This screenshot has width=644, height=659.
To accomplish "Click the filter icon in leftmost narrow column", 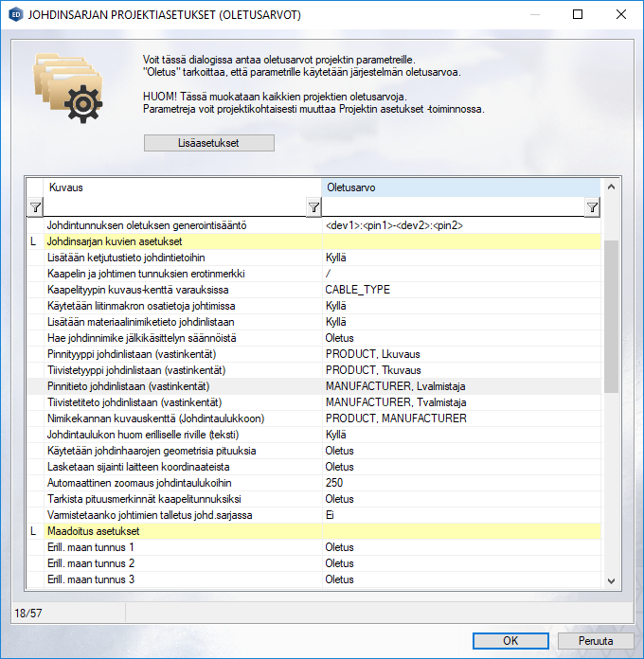I will coord(34,207).
